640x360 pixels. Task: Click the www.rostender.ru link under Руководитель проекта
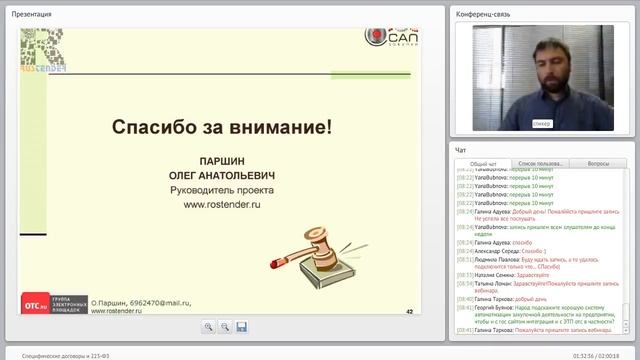222,204
